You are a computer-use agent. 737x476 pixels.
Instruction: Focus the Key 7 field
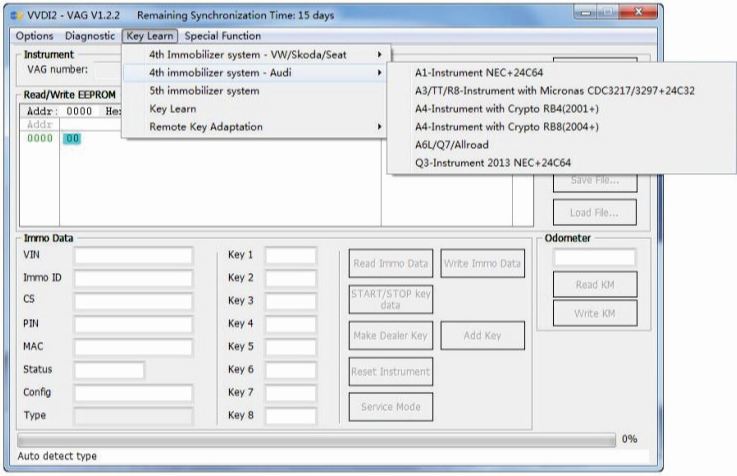(291, 393)
